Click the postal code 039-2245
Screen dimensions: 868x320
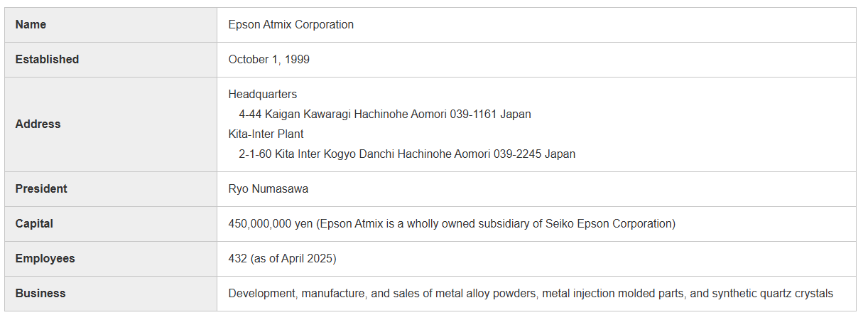(517, 154)
